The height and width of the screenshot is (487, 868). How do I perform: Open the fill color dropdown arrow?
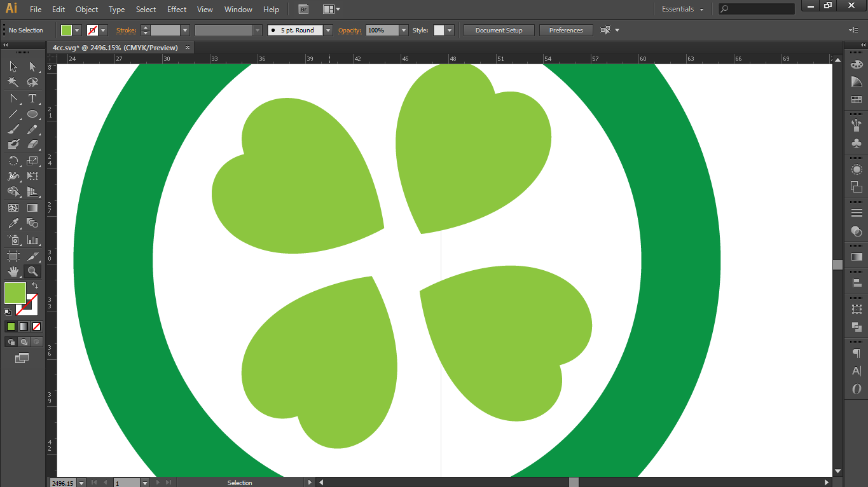[77, 30]
